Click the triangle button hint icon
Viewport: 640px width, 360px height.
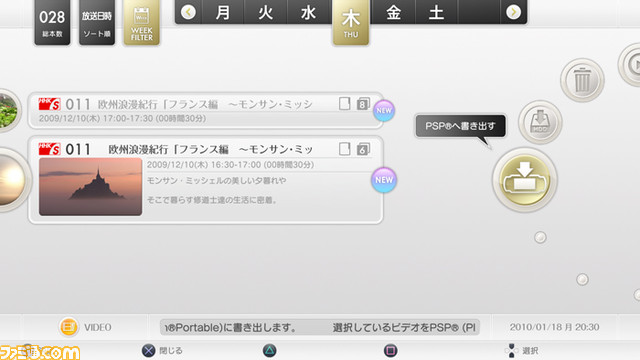pyautogui.click(x=269, y=351)
